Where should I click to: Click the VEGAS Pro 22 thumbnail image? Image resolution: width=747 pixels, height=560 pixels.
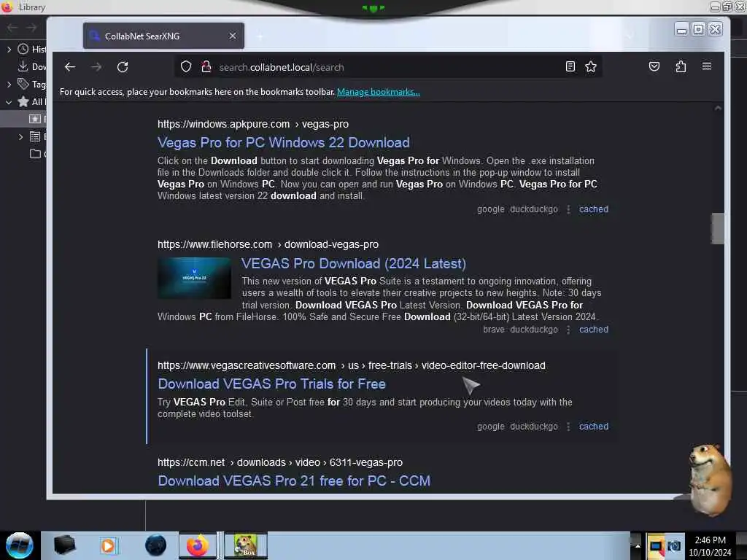pyautogui.click(x=194, y=278)
